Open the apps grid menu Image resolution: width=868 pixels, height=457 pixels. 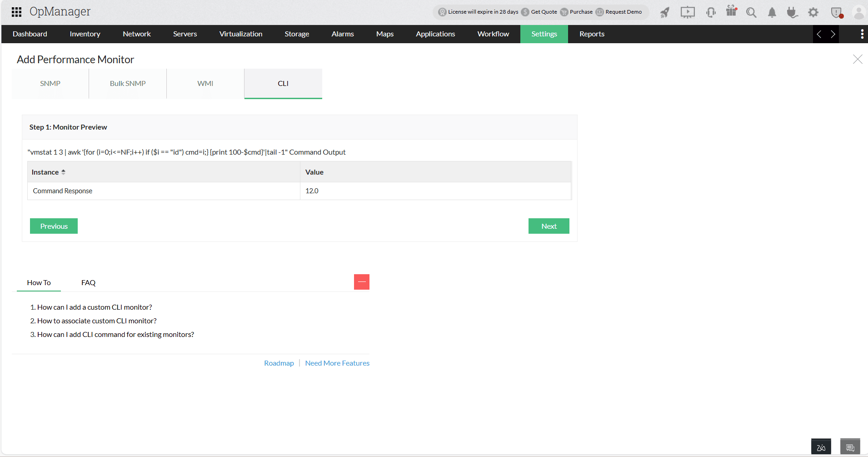(x=16, y=11)
